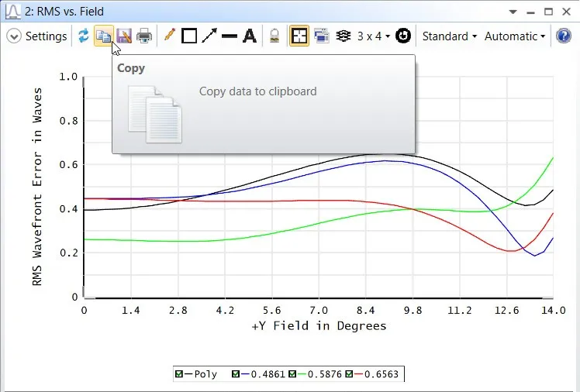Select the text annotation 'A' tool
580x392 pixels.
250,36
